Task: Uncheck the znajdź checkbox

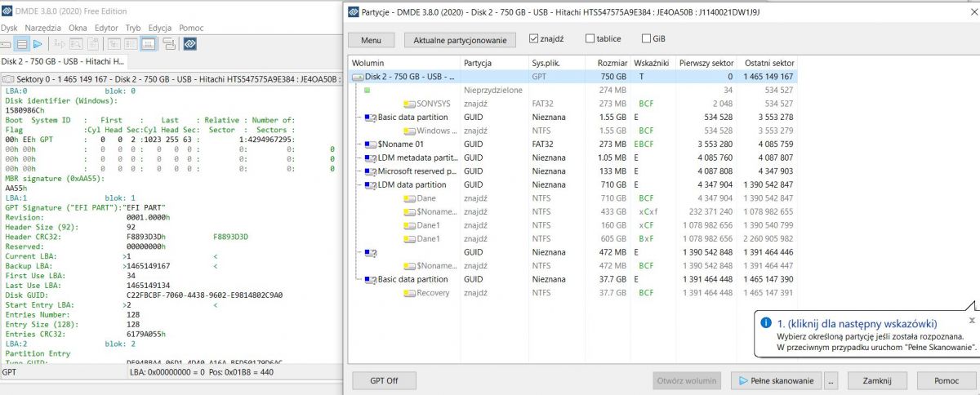Action: (x=534, y=38)
